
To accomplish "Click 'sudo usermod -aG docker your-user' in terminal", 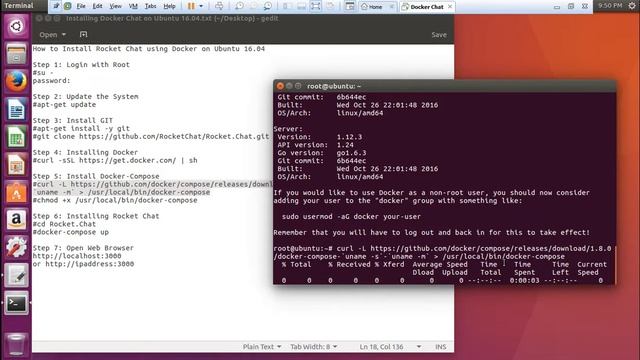I will (x=351, y=216).
